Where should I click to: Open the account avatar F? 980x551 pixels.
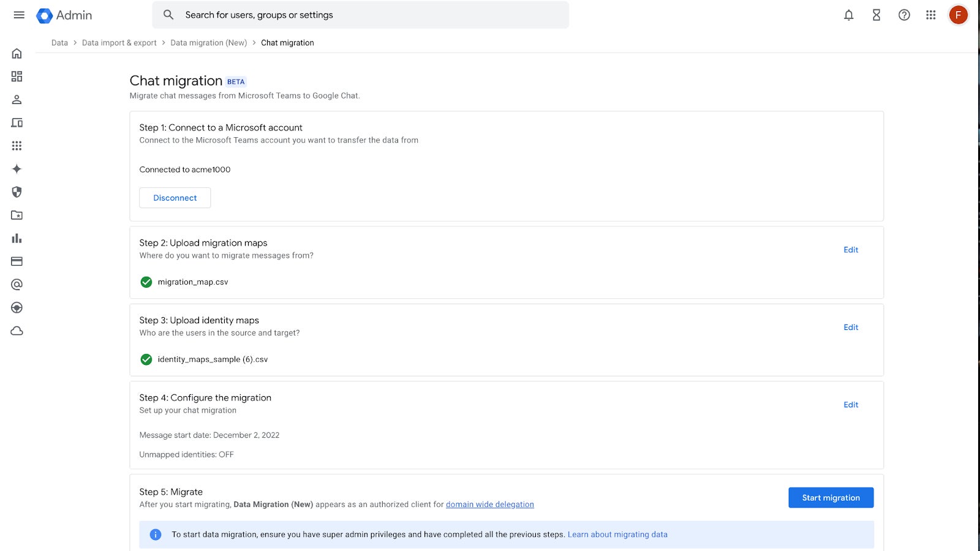click(x=959, y=15)
